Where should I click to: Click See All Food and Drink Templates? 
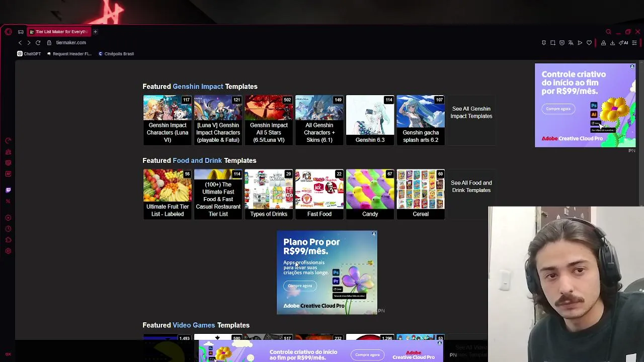tap(471, 187)
